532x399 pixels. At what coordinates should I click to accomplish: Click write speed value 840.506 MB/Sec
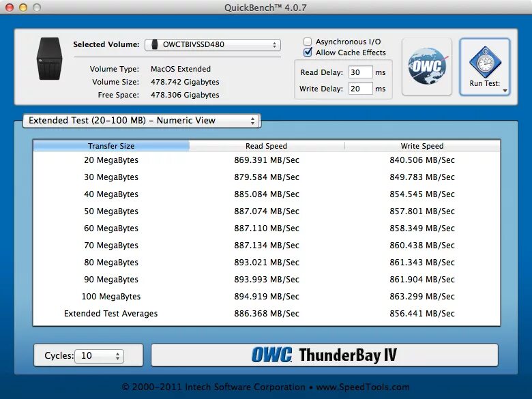point(422,160)
